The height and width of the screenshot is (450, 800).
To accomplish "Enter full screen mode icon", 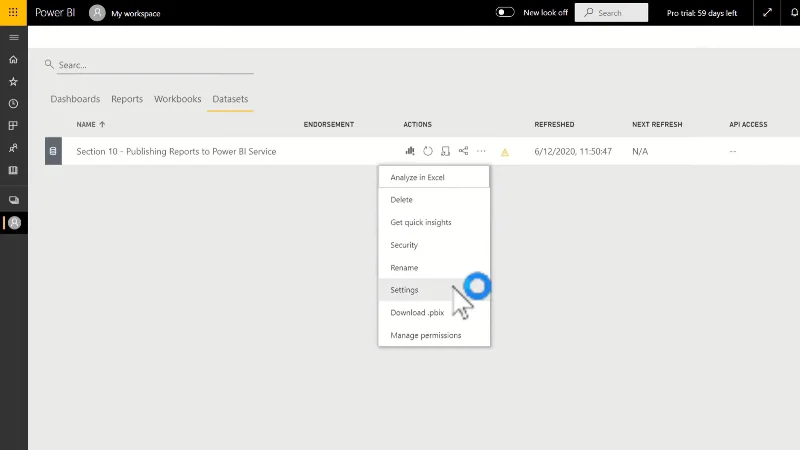I will pos(767,13).
